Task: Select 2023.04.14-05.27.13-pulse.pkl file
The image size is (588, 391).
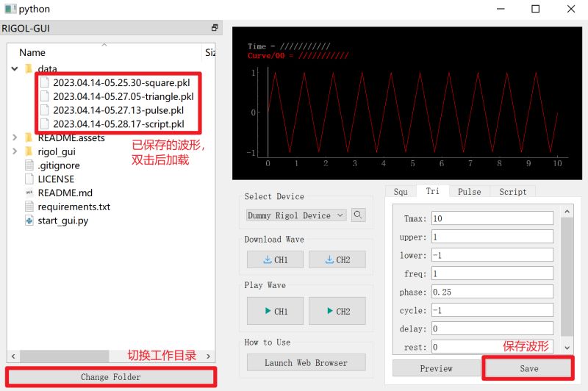Action: click(118, 110)
